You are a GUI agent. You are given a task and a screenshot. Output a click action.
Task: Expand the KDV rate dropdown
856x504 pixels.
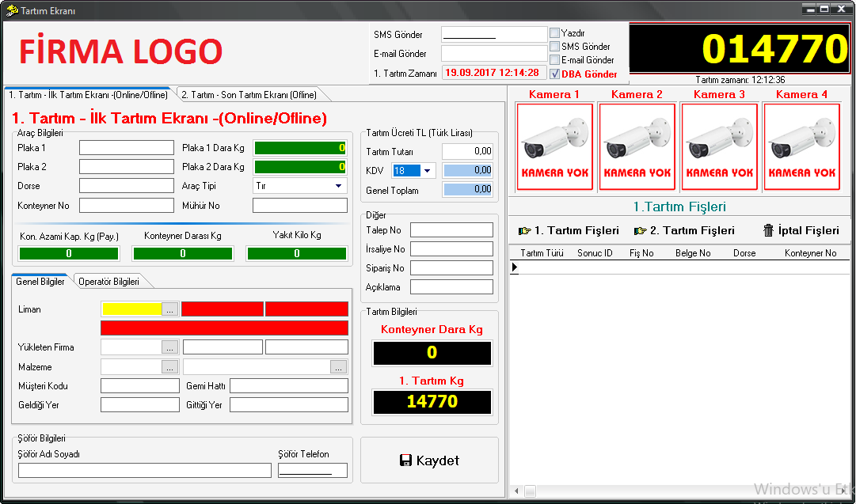428,171
